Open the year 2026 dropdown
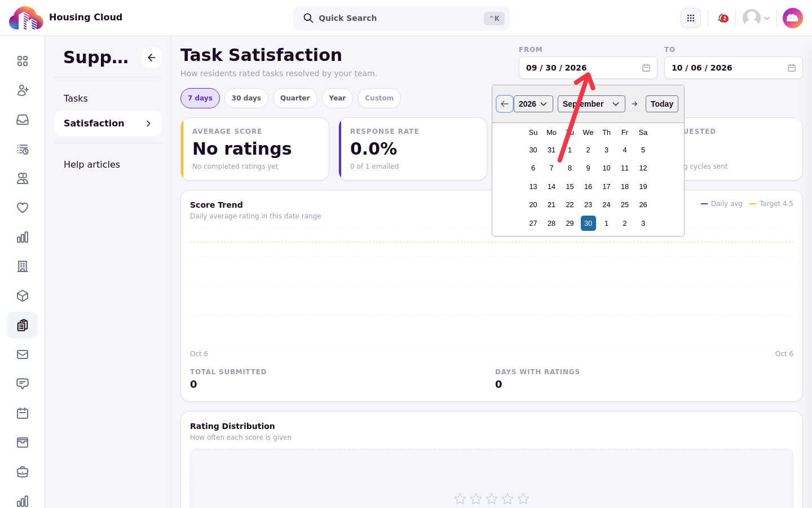Image resolution: width=812 pixels, height=508 pixels. pyautogui.click(x=533, y=104)
